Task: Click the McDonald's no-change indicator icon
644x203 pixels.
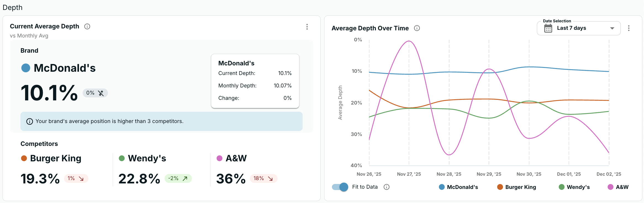Action: (101, 93)
